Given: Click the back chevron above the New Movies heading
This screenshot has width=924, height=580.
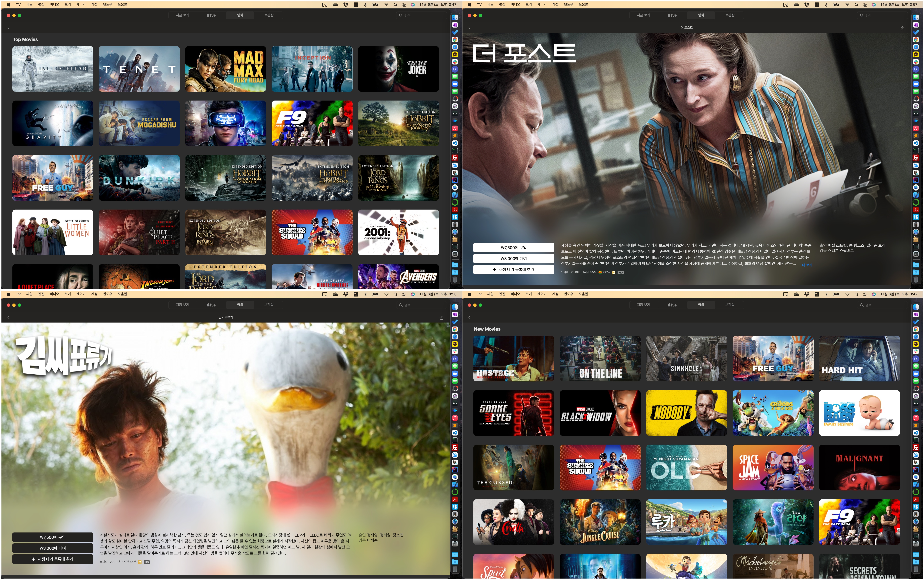Looking at the screenshot, I should 469,318.
